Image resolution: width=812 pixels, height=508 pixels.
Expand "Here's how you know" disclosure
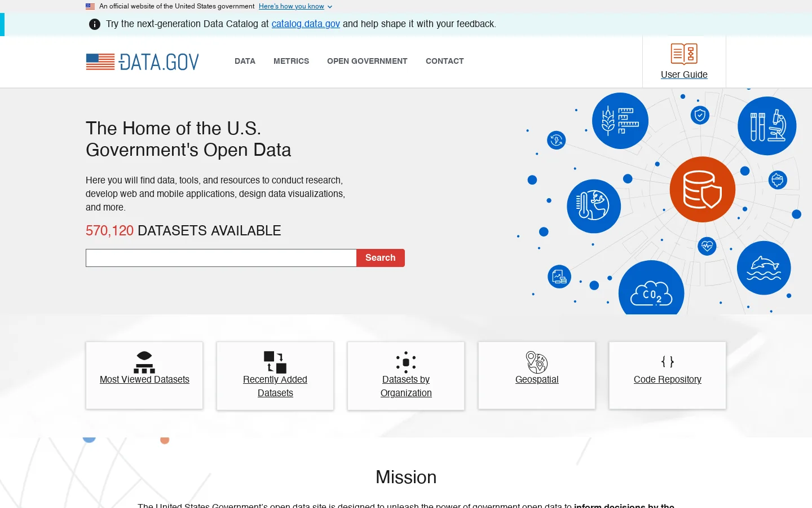295,6
